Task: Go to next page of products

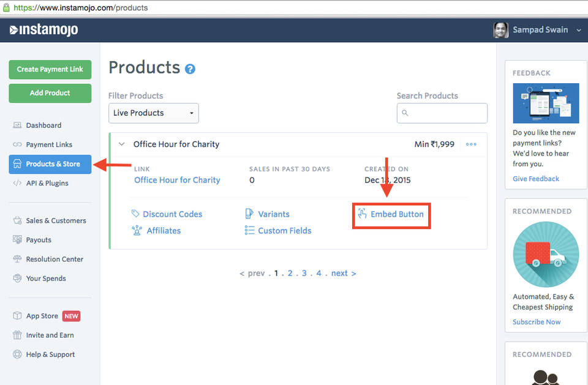Action: pyautogui.click(x=343, y=274)
